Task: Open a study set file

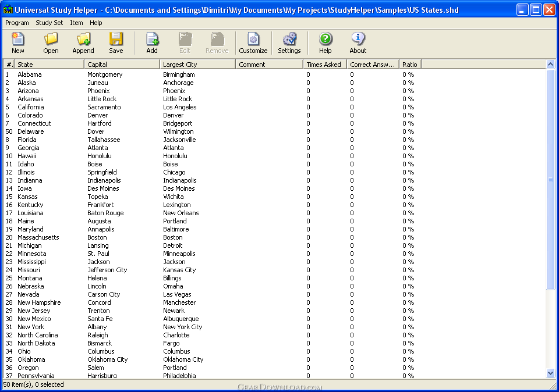Action: (x=51, y=42)
